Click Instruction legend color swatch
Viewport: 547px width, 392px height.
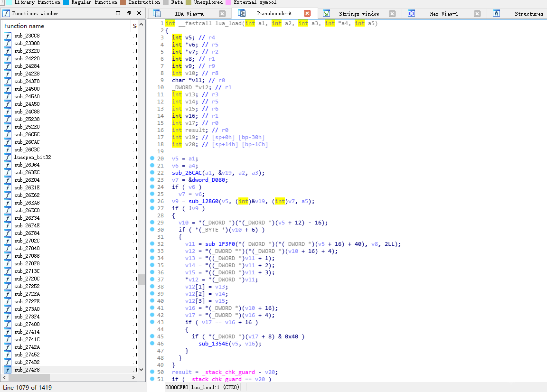pos(123,2)
